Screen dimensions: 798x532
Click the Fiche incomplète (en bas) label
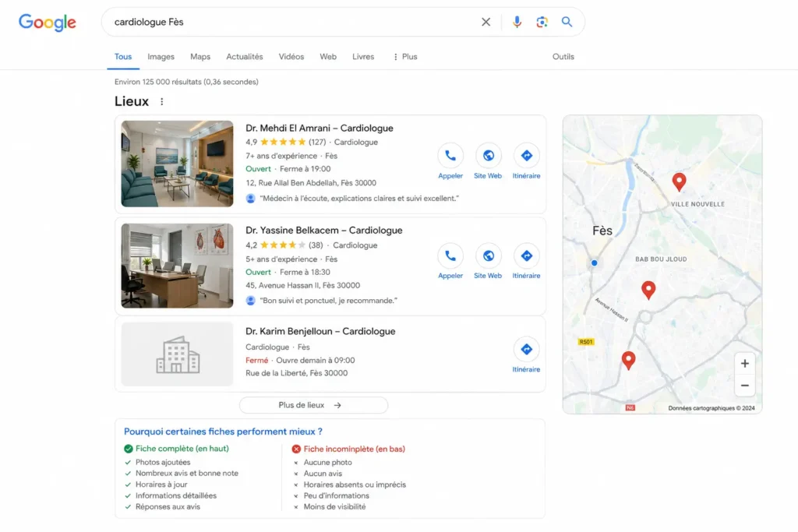(355, 449)
